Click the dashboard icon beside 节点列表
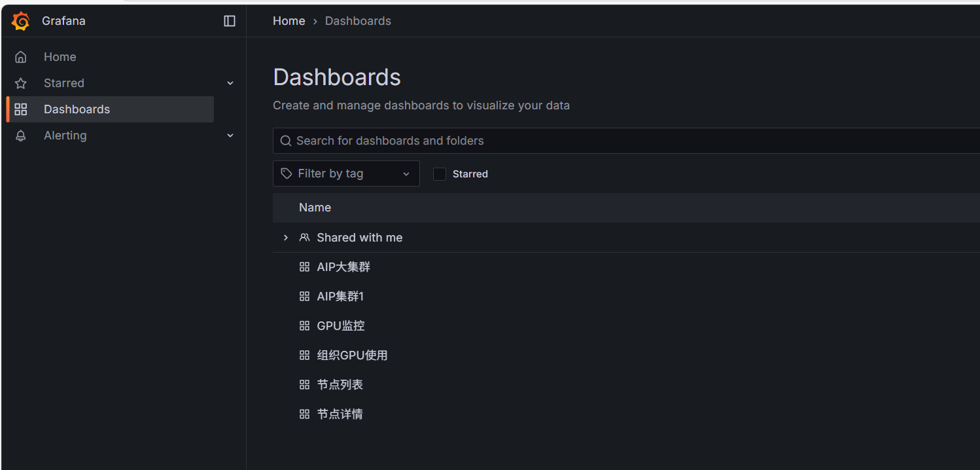The width and height of the screenshot is (980, 470). [304, 385]
